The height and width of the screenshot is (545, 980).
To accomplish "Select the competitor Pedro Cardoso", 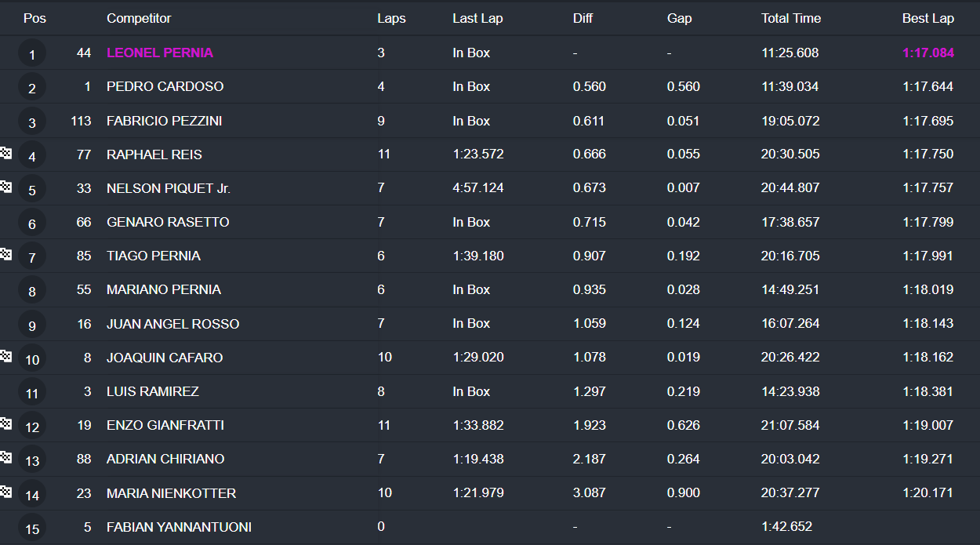I will pos(165,86).
